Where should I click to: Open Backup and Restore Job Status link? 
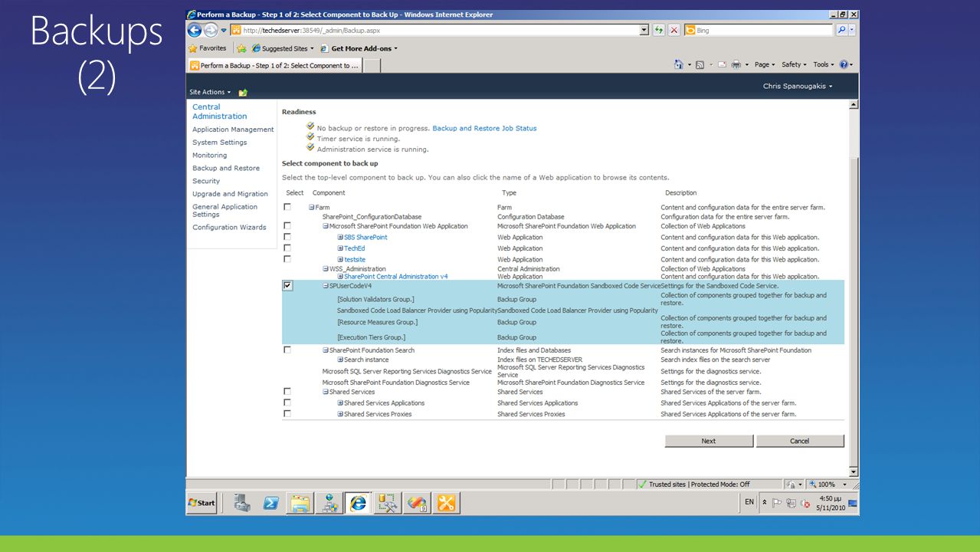click(484, 128)
